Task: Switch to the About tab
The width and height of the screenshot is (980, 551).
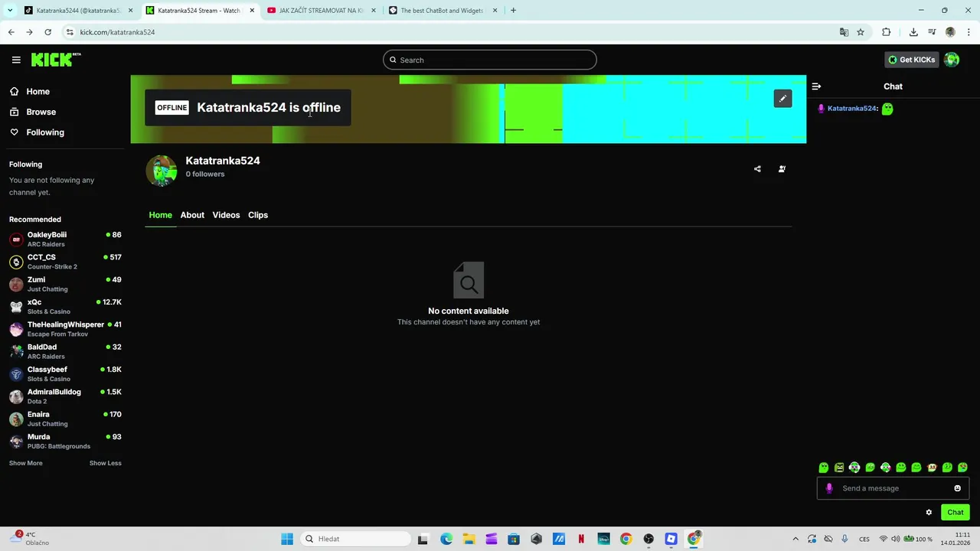Action: pyautogui.click(x=192, y=215)
